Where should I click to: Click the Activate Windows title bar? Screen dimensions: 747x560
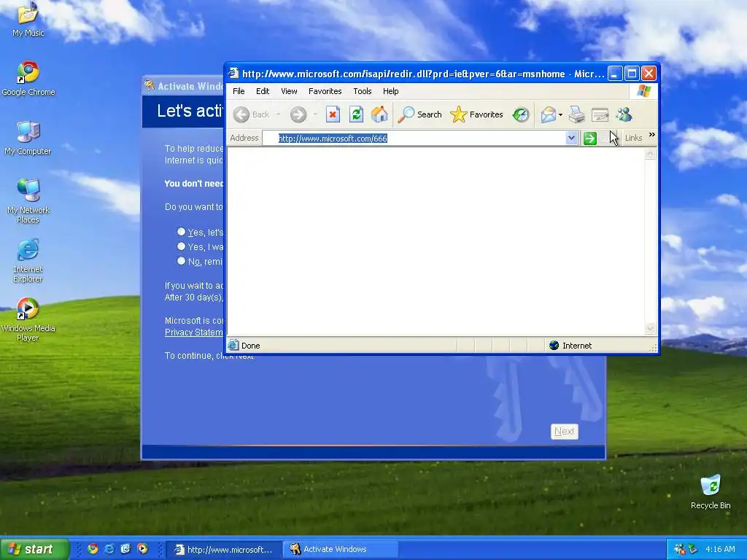pos(183,86)
